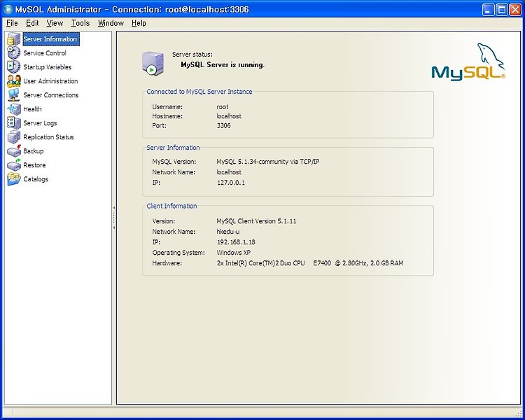This screenshot has width=525, height=420.
Task: Open the Window menu
Action: tap(111, 23)
